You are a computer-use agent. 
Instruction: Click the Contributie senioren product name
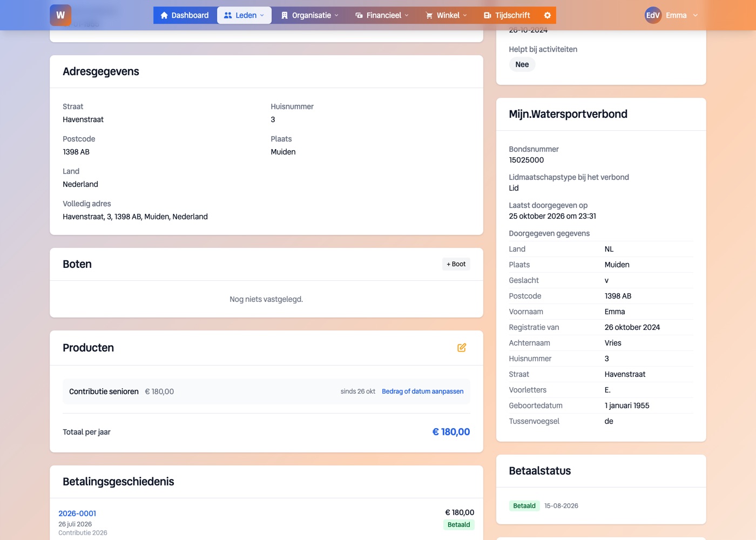(x=104, y=391)
